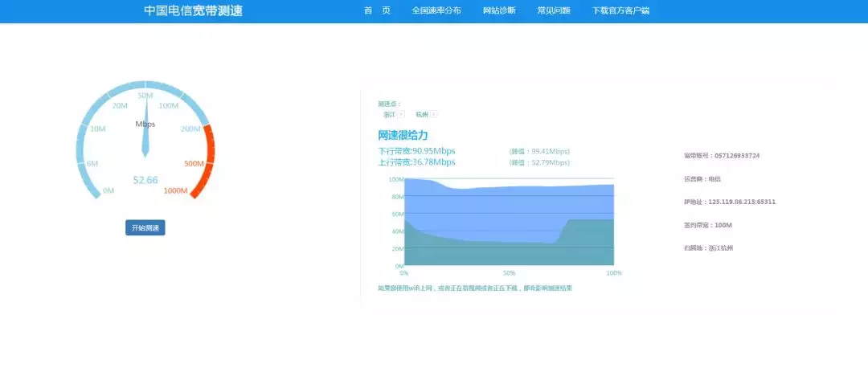The height and width of the screenshot is (368, 868).
Task: Click the 下行带宽:90.95Mbps value
Action: (x=416, y=151)
